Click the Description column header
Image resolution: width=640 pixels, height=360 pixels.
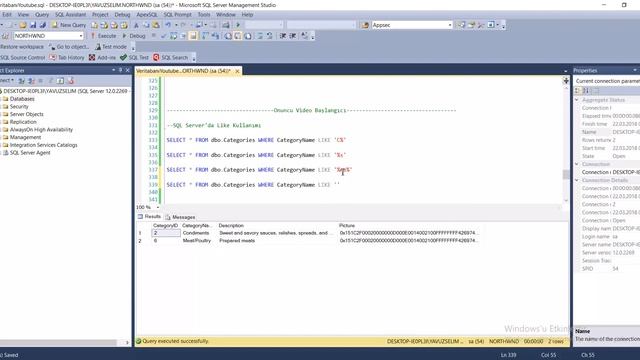click(x=231, y=225)
